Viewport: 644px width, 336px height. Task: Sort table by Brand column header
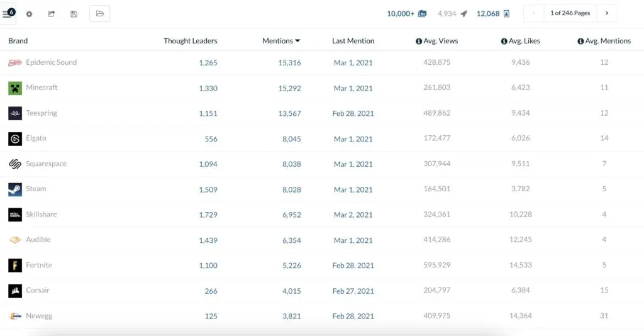coord(18,41)
